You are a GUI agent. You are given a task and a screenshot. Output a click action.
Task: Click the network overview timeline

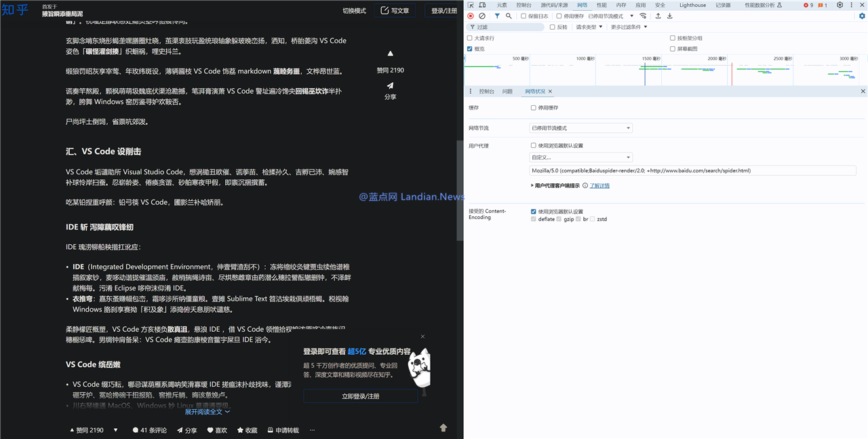click(665, 70)
